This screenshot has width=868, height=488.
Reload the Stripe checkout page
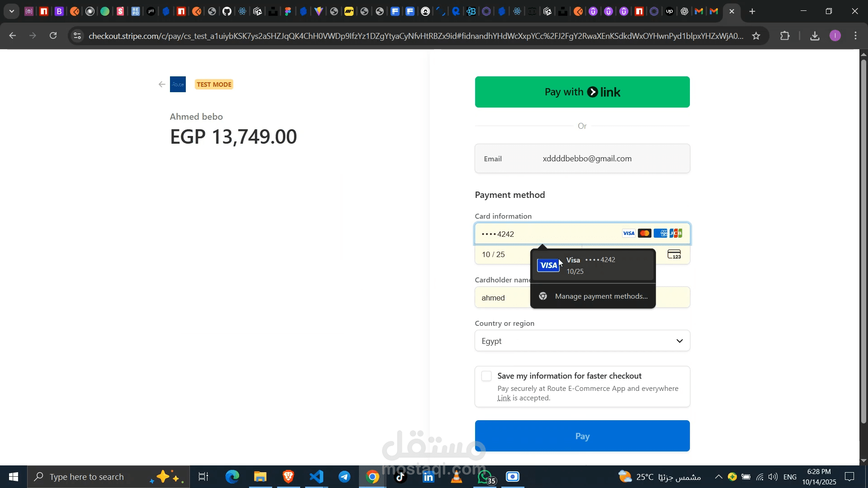53,36
